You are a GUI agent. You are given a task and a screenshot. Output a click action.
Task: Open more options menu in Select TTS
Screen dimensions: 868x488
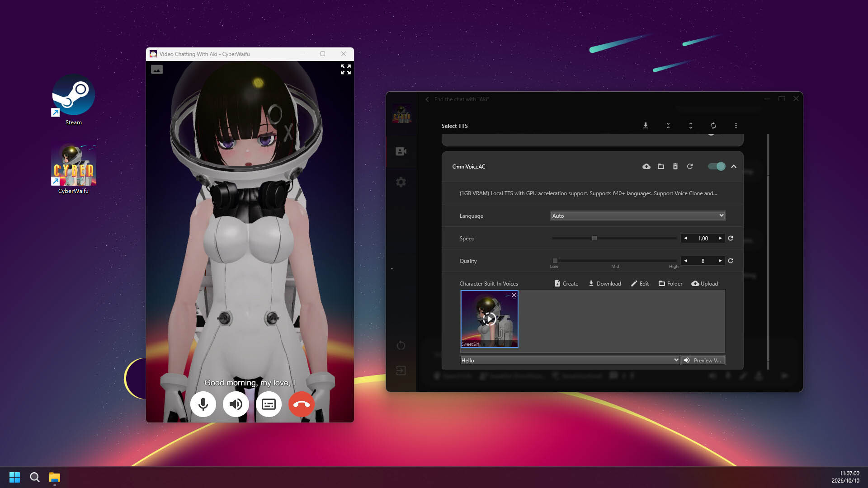[736, 126]
